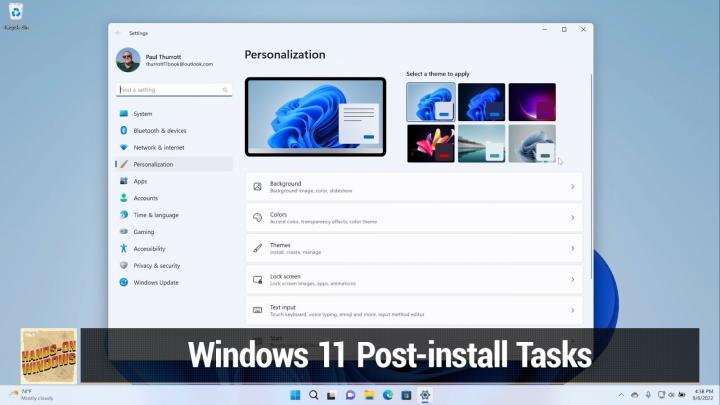Open Network & internet via its Wi-Fi icon
720x405 pixels.
tap(124, 147)
